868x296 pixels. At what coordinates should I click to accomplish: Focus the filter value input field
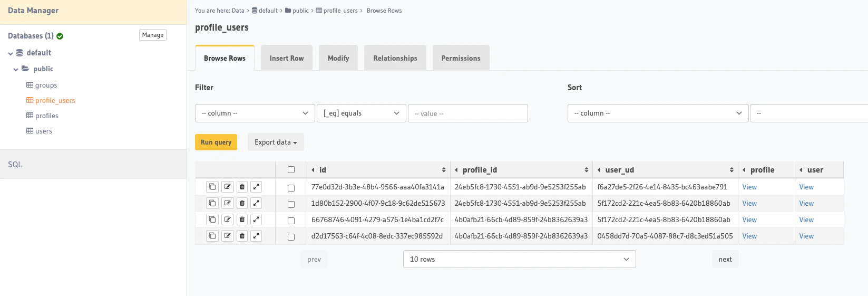(x=468, y=113)
